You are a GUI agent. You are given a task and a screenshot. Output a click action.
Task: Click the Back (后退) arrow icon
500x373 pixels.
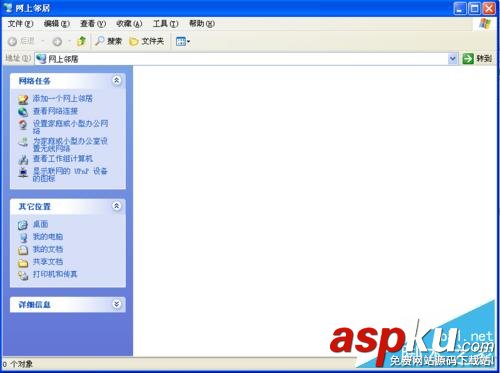(x=12, y=41)
